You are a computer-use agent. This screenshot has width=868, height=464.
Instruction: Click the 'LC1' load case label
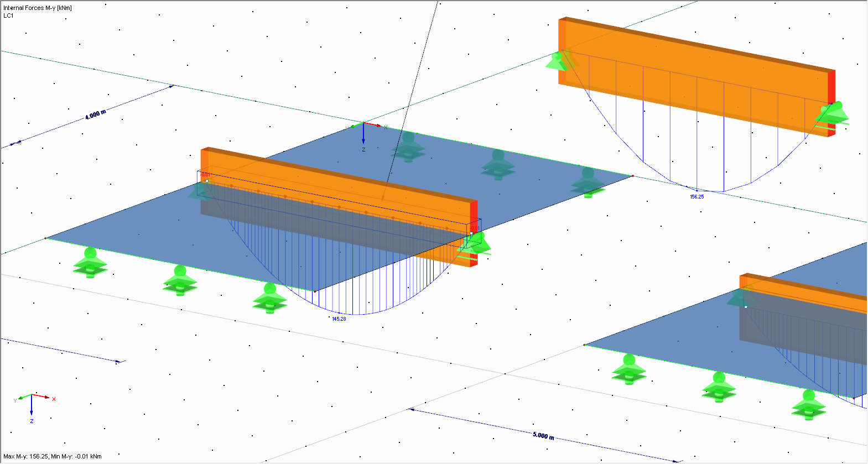pos(8,15)
